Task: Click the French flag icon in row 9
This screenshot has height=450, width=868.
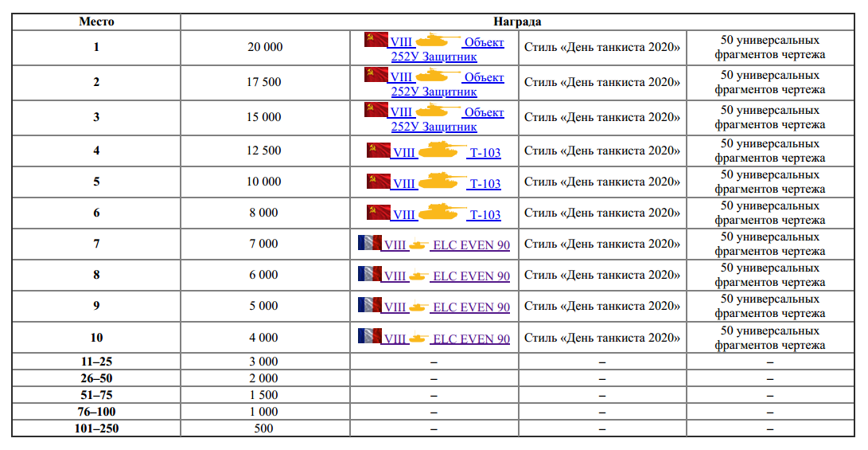Action: tap(369, 304)
